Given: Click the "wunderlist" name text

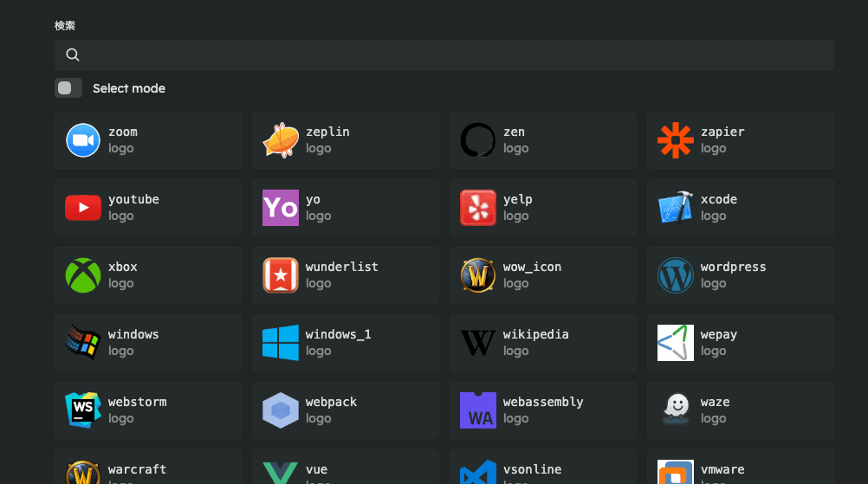Looking at the screenshot, I should 342,267.
